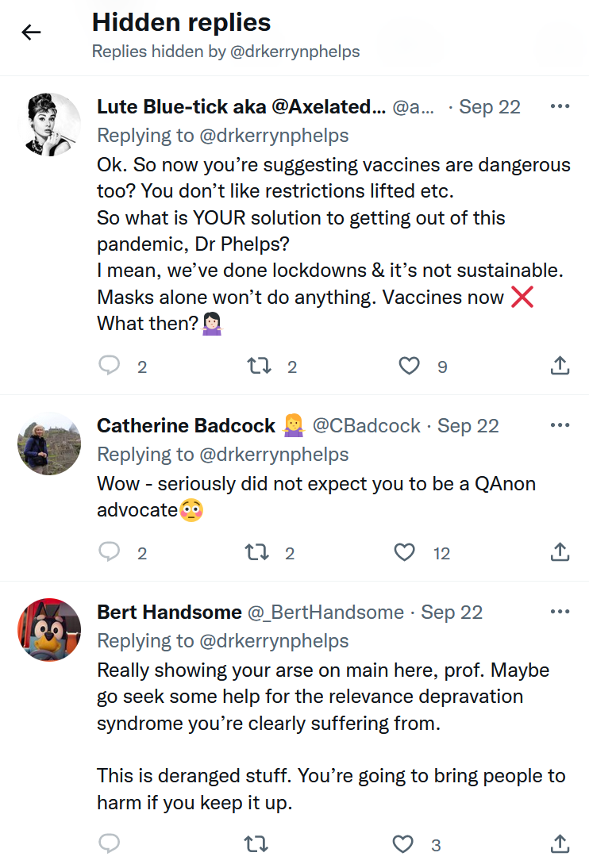Share Catherine Badcock's tweet
This screenshot has height=868, width=589.
[560, 552]
